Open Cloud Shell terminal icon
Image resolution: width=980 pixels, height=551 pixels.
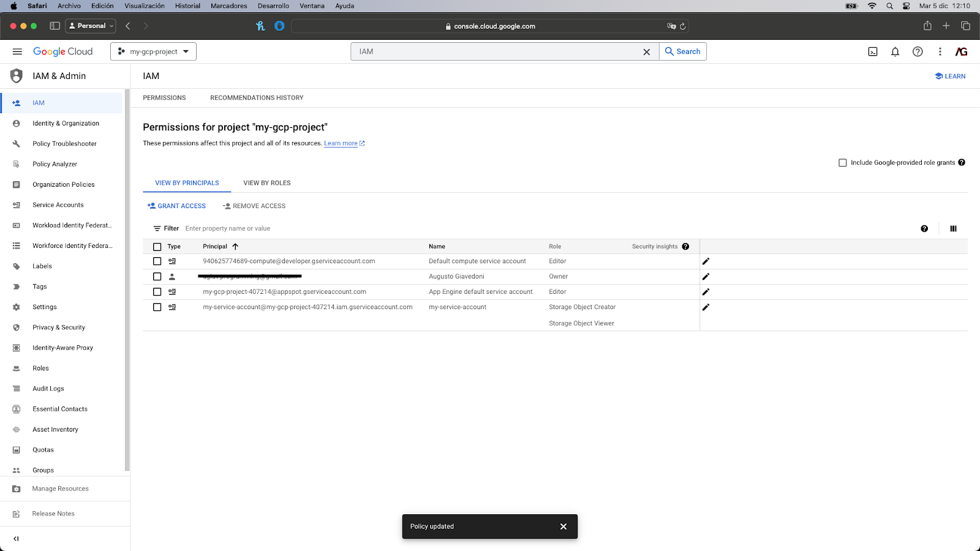[x=873, y=51]
